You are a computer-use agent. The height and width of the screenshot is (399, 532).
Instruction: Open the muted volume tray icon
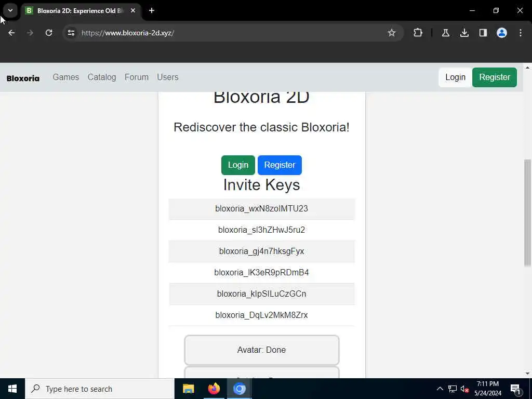tap(464, 389)
